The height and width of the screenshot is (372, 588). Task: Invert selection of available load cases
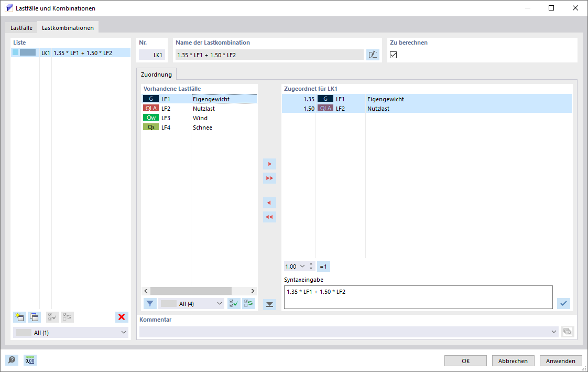click(248, 304)
